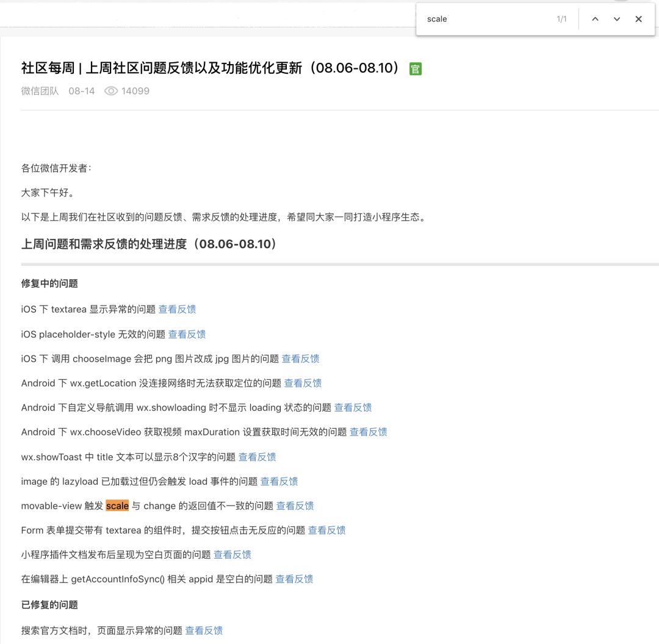This screenshot has height=644, width=659.
Task: Click the paragraph starting 以下是上周我们在社区
Action: point(225,216)
